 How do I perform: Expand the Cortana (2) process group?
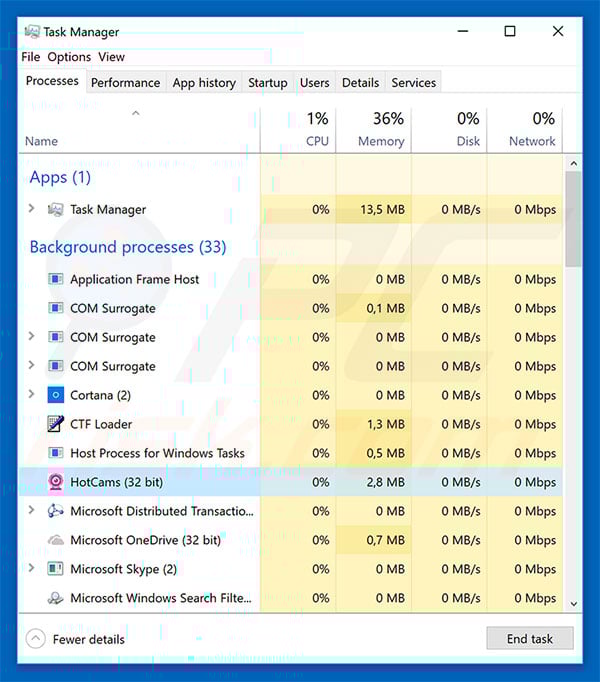[31, 394]
